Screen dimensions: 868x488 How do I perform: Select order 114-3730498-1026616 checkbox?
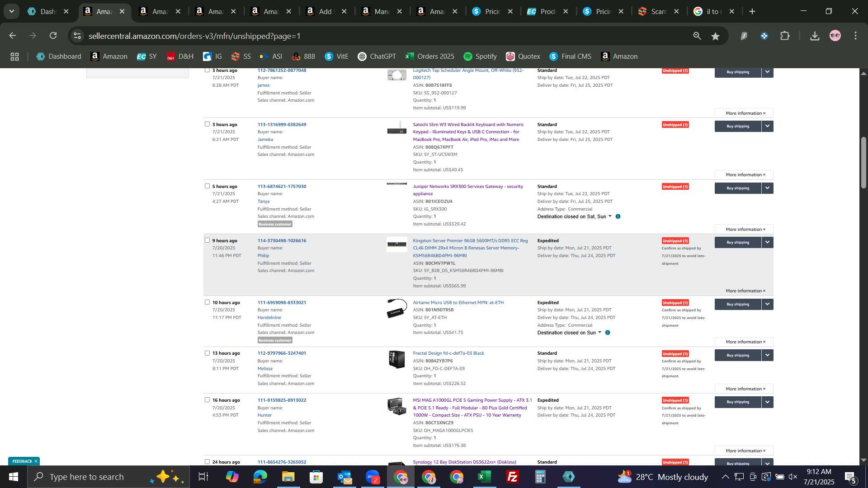click(207, 240)
